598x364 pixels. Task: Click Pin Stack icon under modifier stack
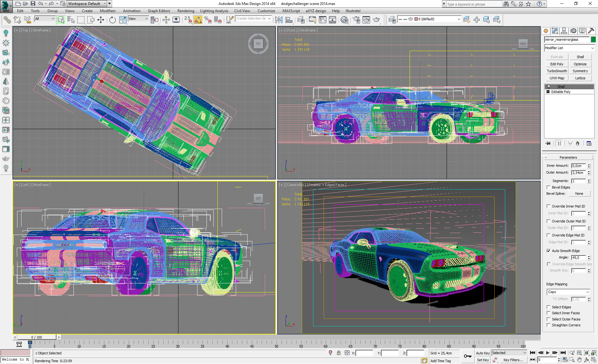[x=548, y=143]
